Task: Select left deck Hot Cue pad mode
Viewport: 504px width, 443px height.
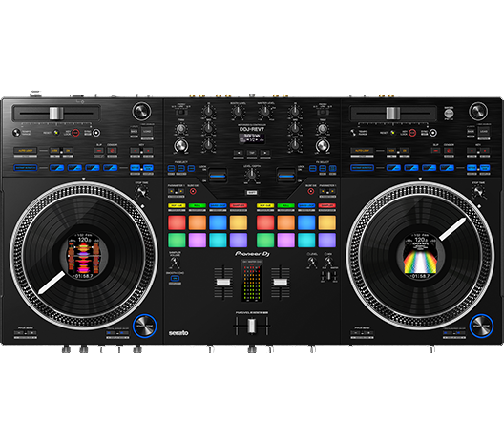Action: coord(177,205)
